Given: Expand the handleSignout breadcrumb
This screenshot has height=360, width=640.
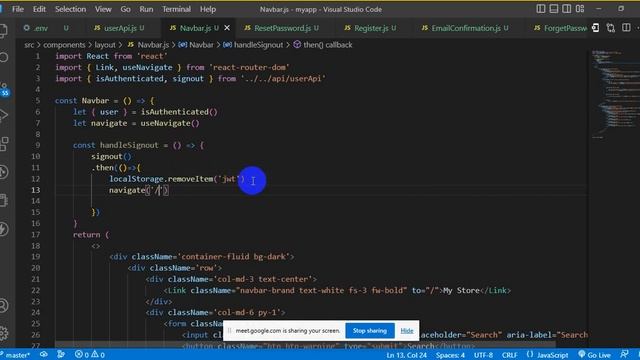Looking at the screenshot, I should [253, 45].
